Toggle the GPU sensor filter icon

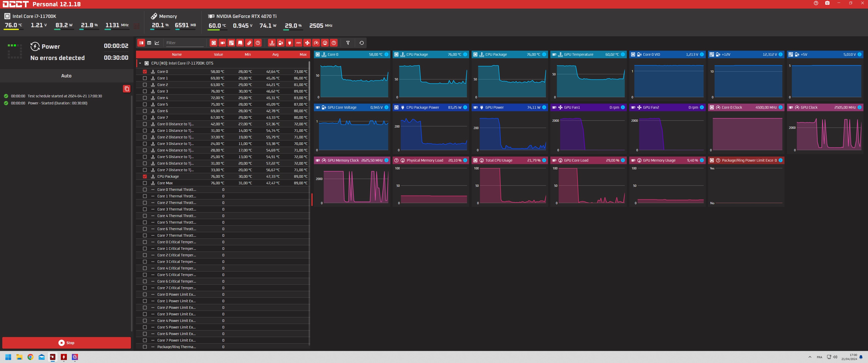[222, 43]
